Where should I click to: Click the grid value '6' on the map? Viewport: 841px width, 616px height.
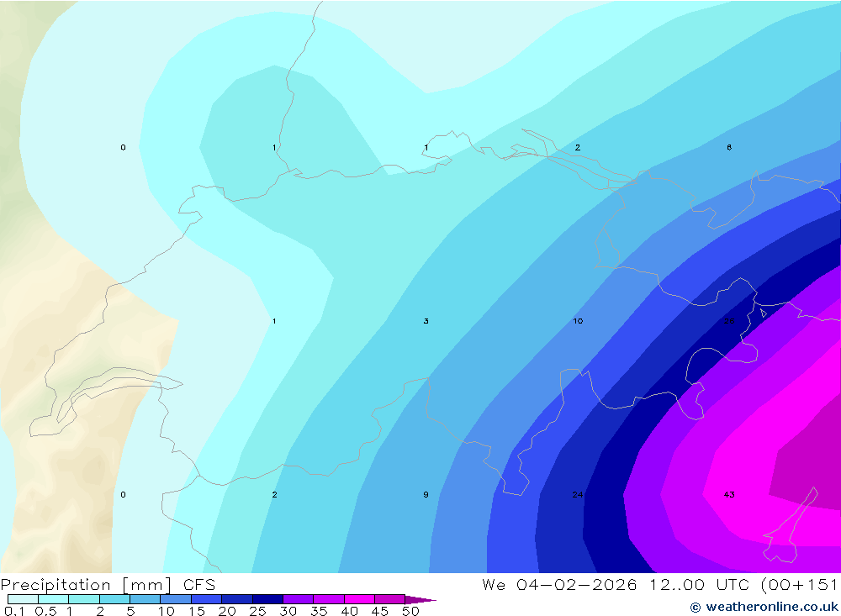pyautogui.click(x=729, y=147)
